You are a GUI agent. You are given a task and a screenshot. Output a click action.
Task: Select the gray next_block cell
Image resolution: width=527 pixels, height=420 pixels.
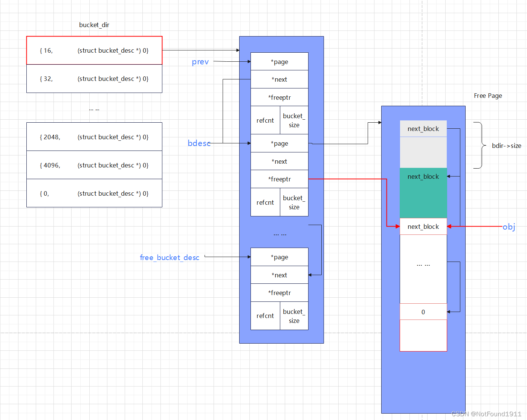click(x=423, y=129)
